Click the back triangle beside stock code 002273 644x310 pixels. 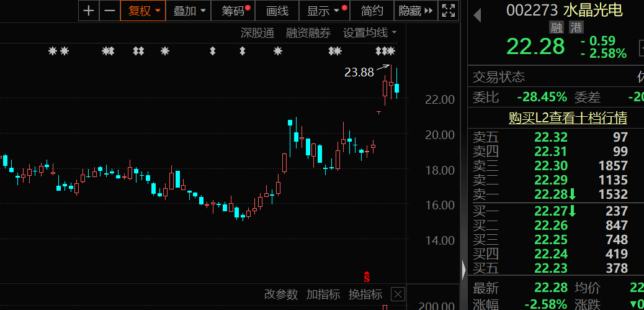[x=477, y=16]
